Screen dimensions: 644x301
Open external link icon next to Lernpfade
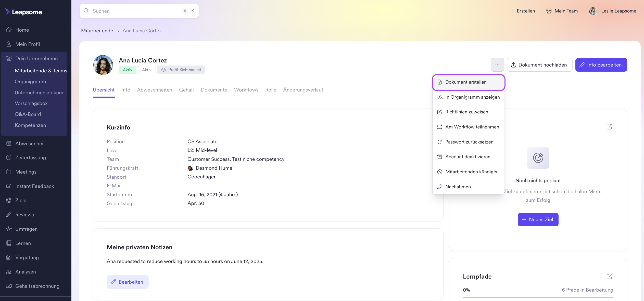coord(609,276)
